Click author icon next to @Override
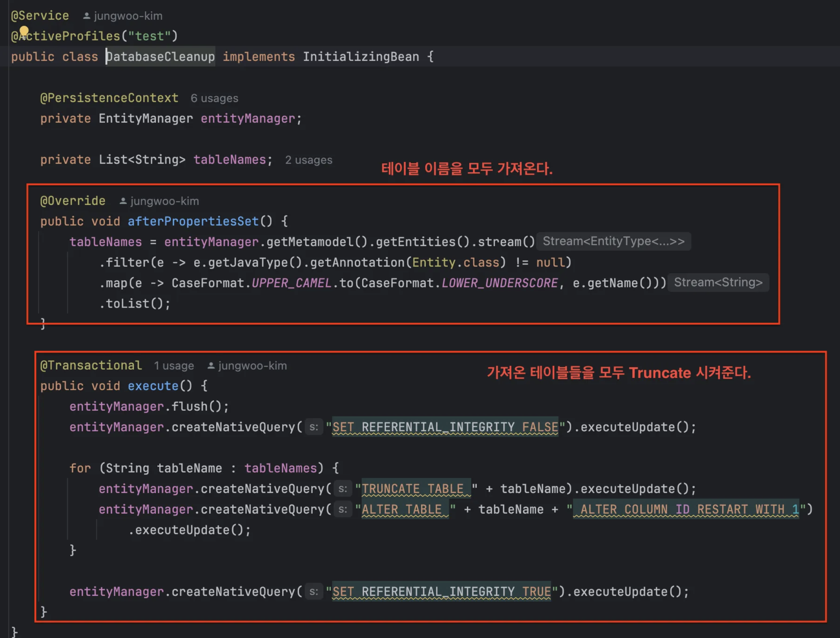This screenshot has width=840, height=638. (x=123, y=201)
